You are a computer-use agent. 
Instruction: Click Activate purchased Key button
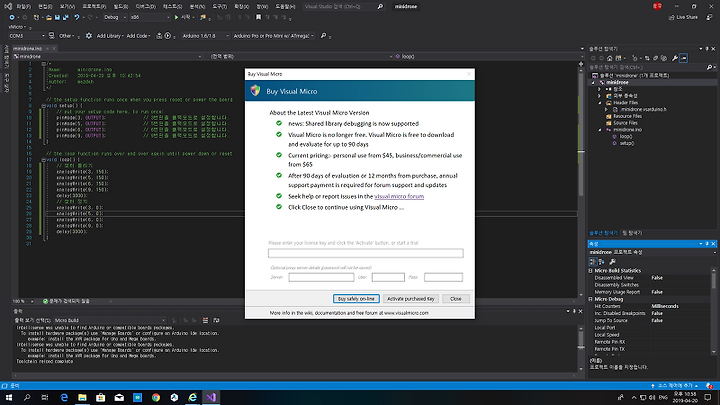pyautogui.click(x=411, y=298)
